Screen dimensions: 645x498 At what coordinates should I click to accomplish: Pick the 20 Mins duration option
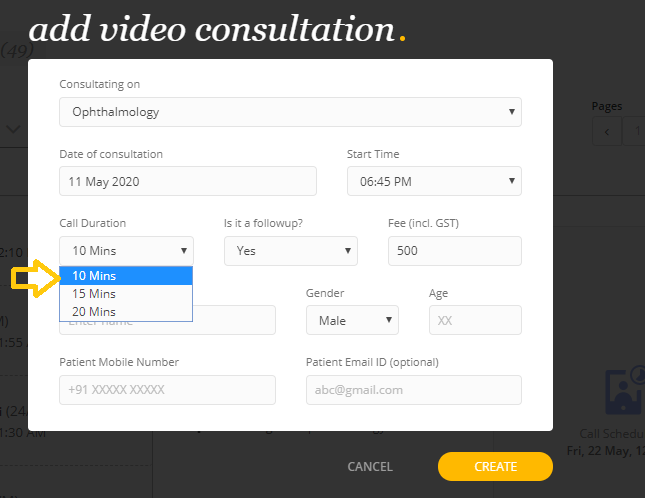[x=126, y=312]
